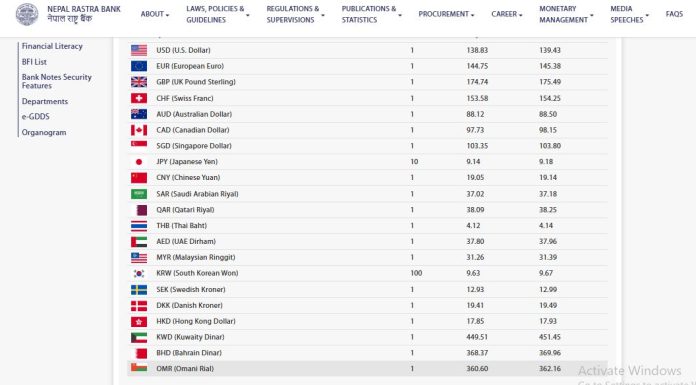Click the Kuwaity Dinar flag icon
Image resolution: width=696 pixels, height=385 pixels.
tap(139, 337)
